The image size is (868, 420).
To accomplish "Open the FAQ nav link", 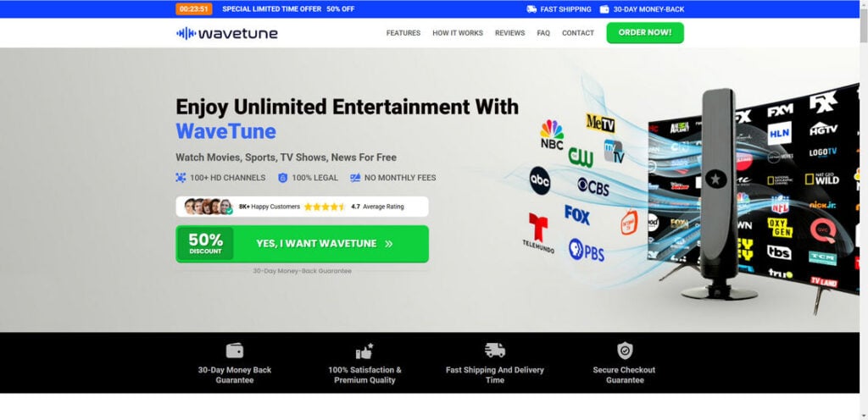I will click(x=543, y=33).
